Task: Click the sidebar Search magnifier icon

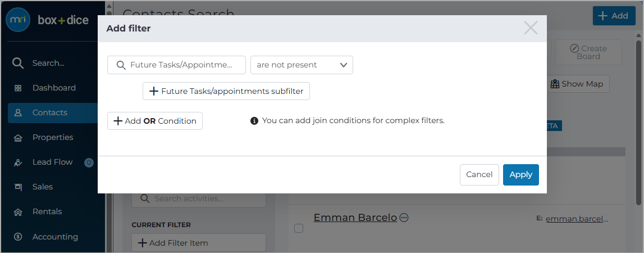Action: pos(17,64)
